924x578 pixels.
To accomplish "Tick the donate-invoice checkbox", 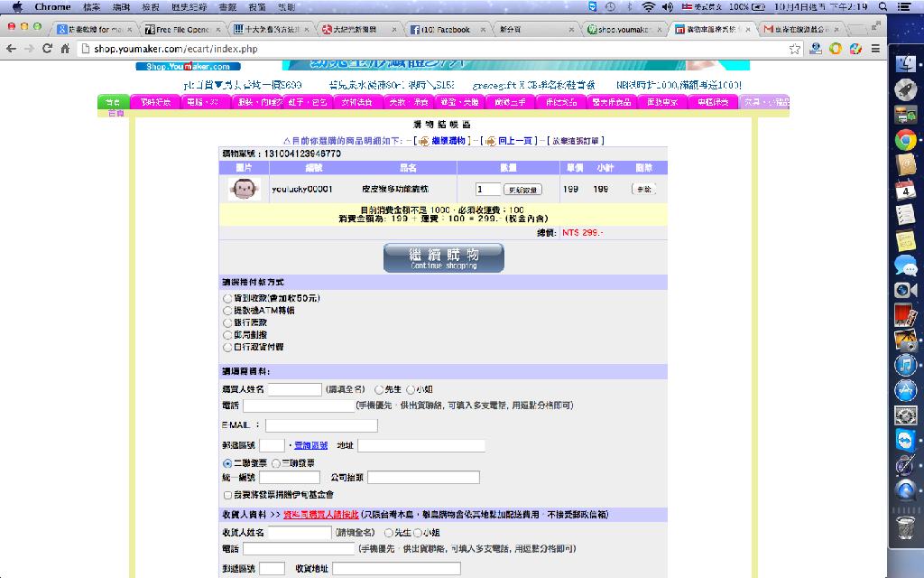I will pyautogui.click(x=227, y=495).
